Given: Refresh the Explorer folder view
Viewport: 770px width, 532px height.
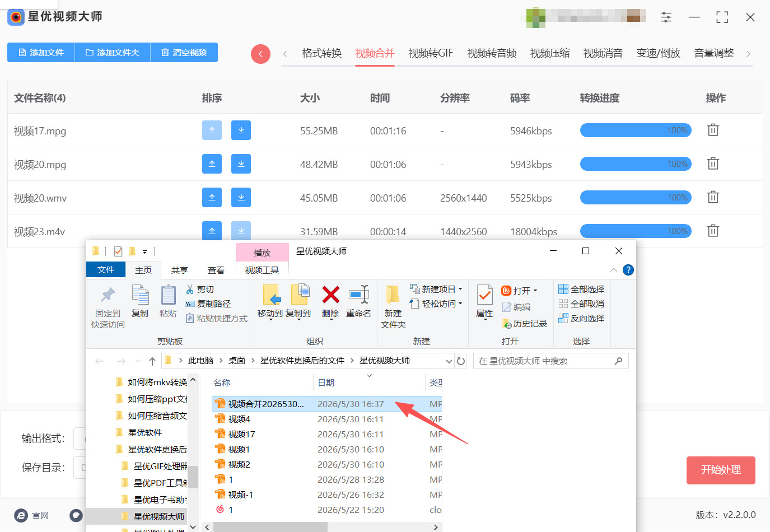Looking at the screenshot, I should (461, 361).
